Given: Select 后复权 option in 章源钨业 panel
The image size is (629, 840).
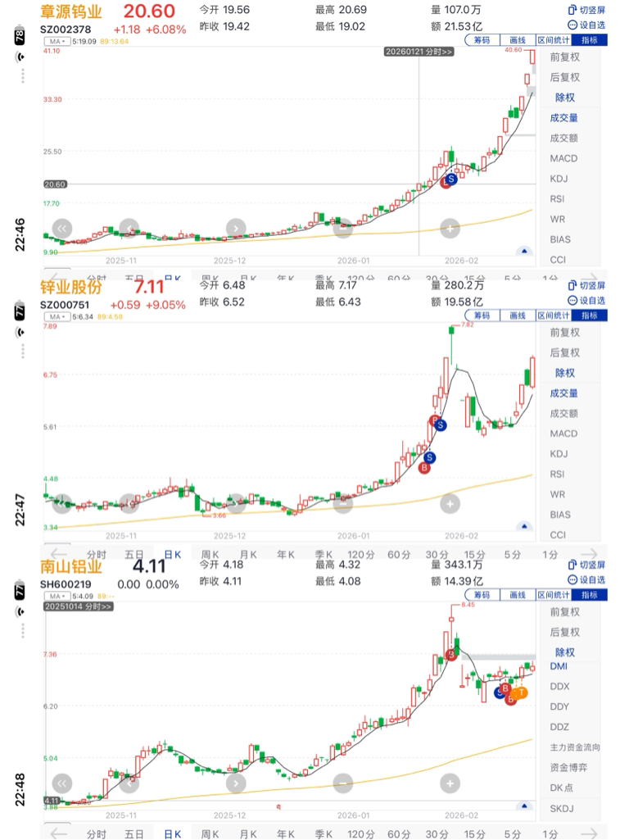Looking at the screenshot, I should click(565, 77).
